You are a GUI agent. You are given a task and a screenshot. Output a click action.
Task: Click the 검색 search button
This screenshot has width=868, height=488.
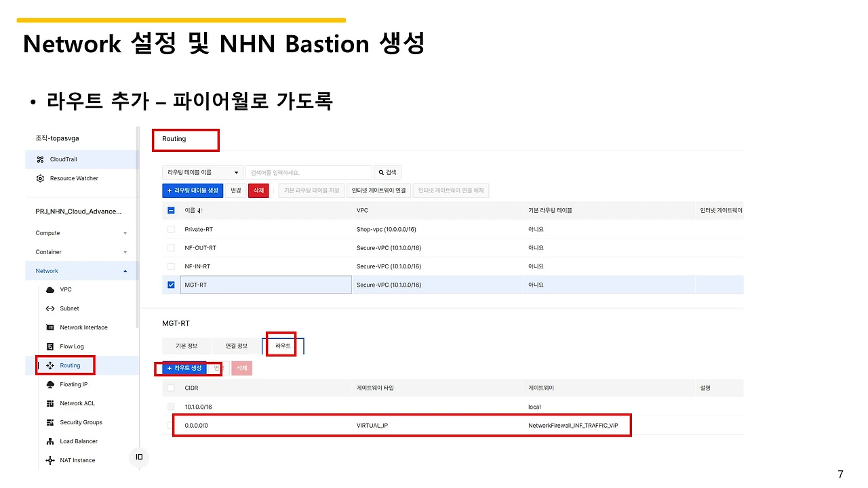(388, 173)
